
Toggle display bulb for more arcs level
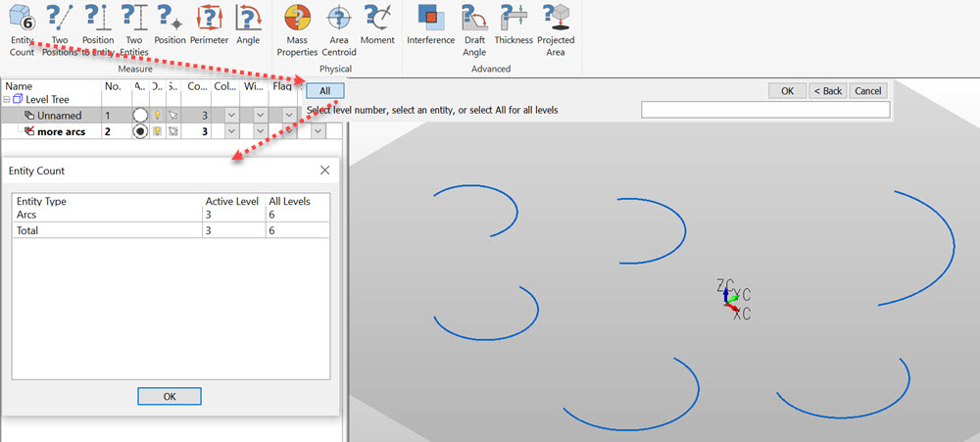pyautogui.click(x=158, y=131)
